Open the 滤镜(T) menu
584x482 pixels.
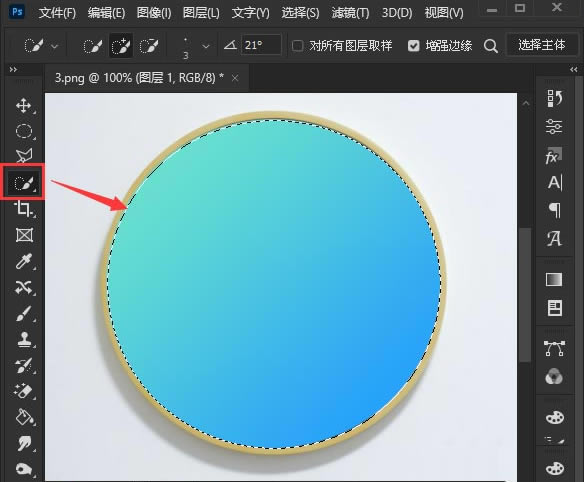pyautogui.click(x=350, y=13)
